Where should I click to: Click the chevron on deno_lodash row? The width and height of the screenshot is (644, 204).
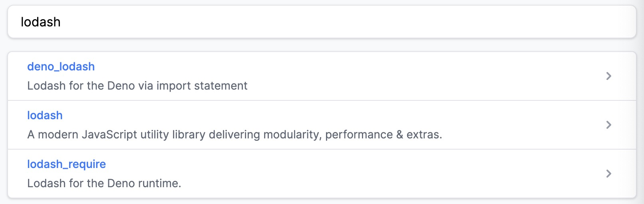[608, 76]
